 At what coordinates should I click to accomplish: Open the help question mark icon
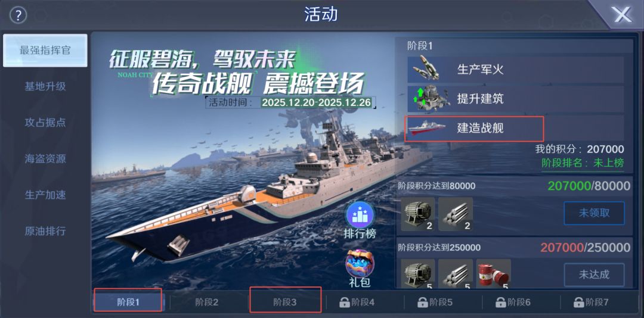coord(18,15)
